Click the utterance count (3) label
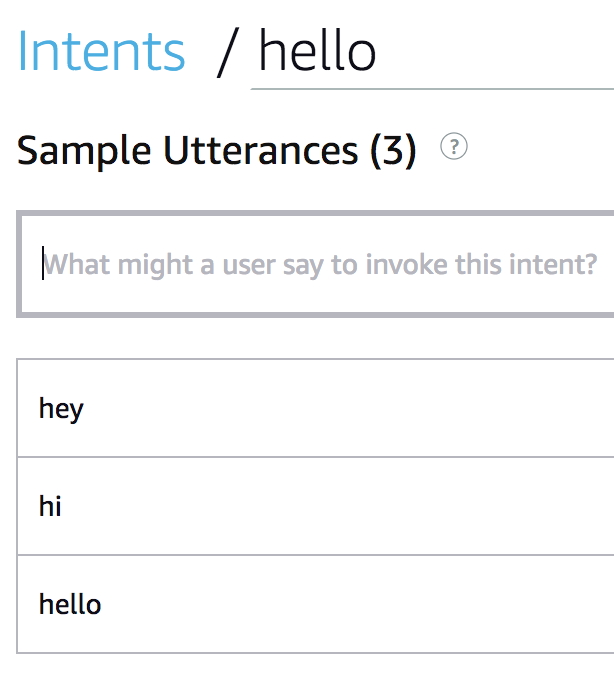The height and width of the screenshot is (674, 614). (392, 150)
